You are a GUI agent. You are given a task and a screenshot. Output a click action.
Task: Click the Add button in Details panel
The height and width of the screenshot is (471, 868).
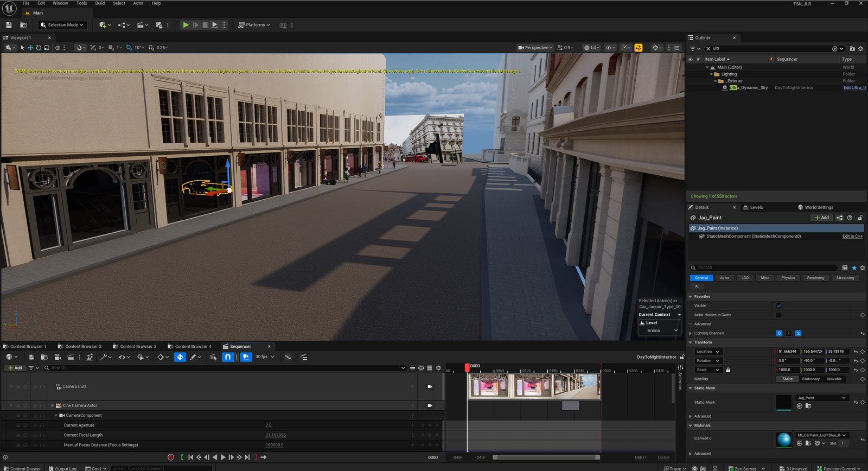822,218
